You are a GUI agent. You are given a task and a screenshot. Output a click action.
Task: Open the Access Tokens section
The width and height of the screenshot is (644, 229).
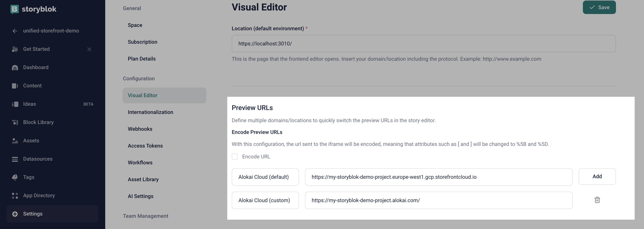[x=145, y=146]
